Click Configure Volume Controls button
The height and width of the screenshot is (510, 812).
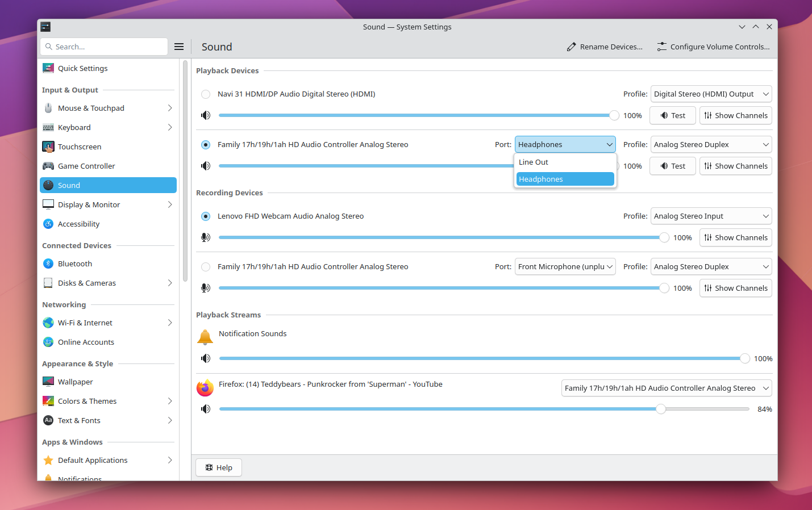[713, 47]
